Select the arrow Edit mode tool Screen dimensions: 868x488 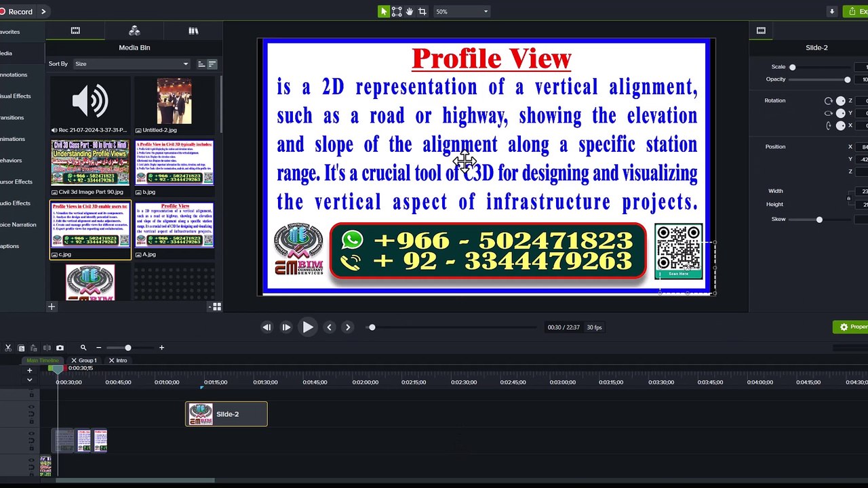pyautogui.click(x=384, y=12)
